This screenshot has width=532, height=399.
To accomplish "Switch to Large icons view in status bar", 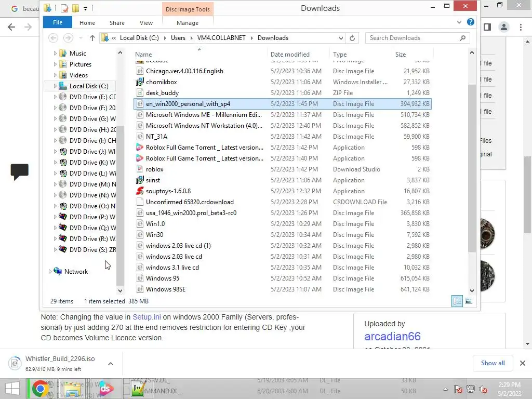I will [469, 301].
